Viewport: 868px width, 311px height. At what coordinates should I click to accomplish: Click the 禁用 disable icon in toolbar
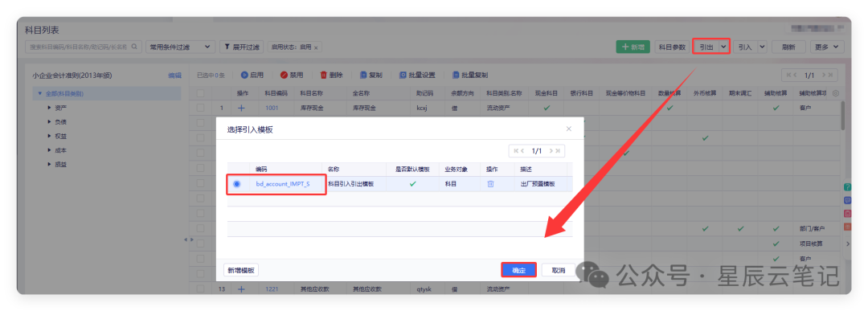coord(284,75)
